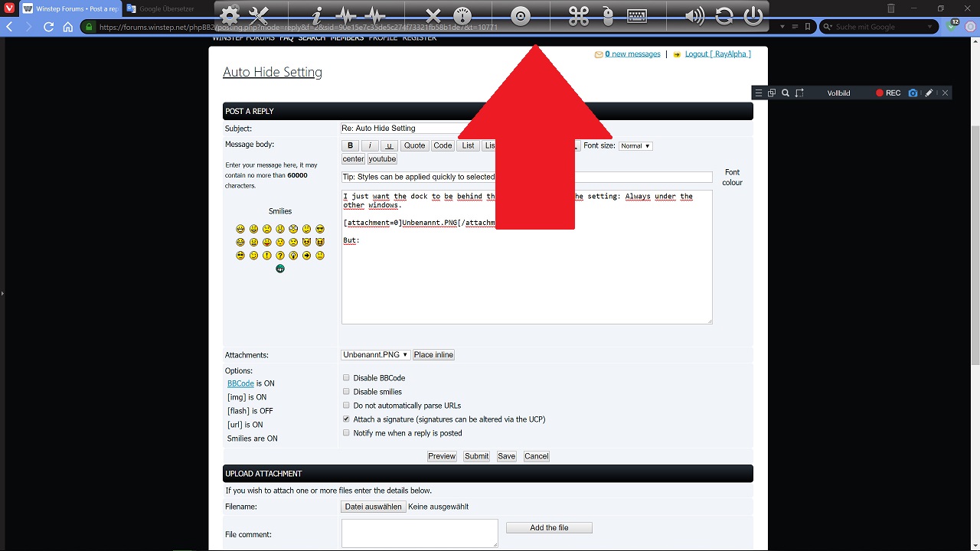The width and height of the screenshot is (980, 551).
Task: Check the Disable smilies option
Action: 346,392
